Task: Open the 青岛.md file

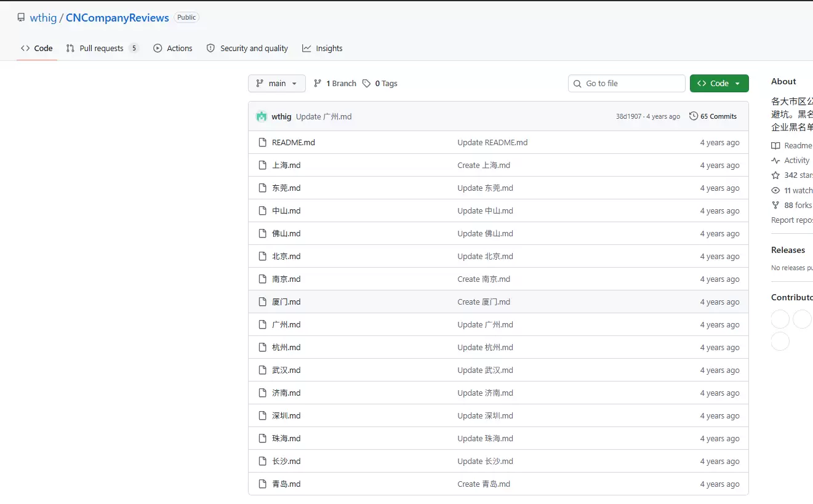Action: pos(286,484)
